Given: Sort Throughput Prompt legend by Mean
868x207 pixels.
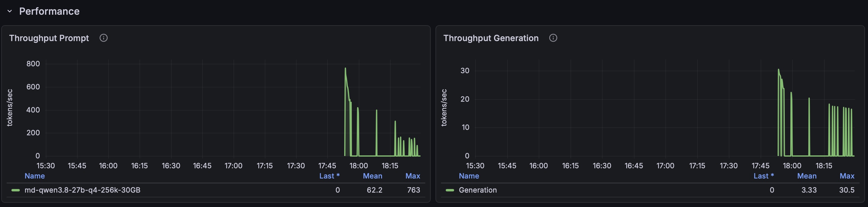Looking at the screenshot, I should click(373, 176).
